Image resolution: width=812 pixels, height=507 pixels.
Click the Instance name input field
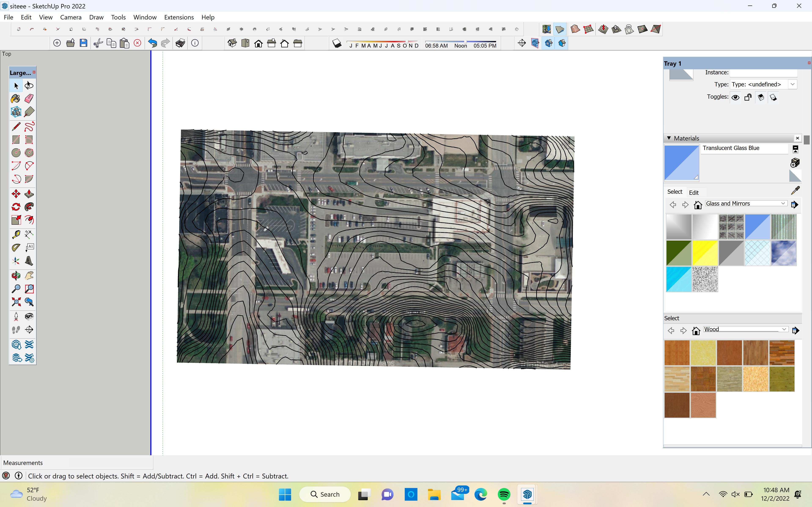[763, 72]
